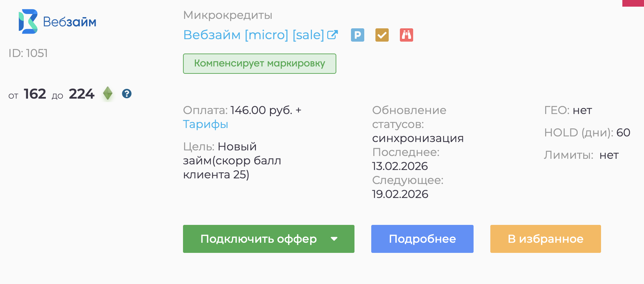The height and width of the screenshot is (284, 644).
Task: Add offer via В избранное button
Action: click(545, 239)
